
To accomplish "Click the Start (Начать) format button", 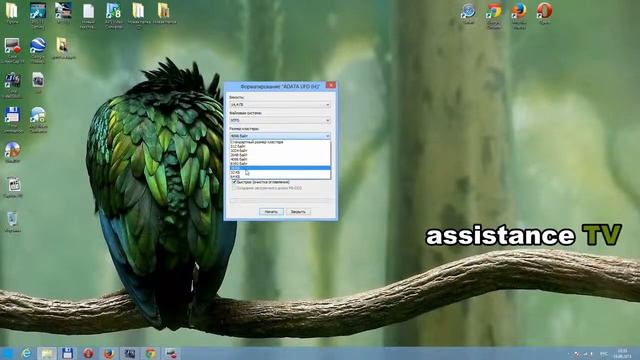I will 271,211.
